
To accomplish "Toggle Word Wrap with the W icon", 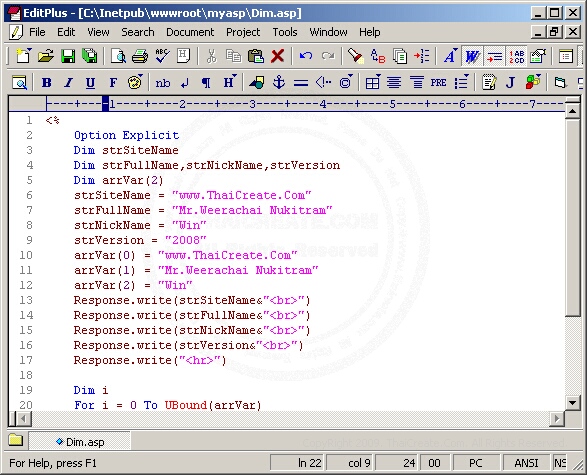I will pyautogui.click(x=472, y=57).
